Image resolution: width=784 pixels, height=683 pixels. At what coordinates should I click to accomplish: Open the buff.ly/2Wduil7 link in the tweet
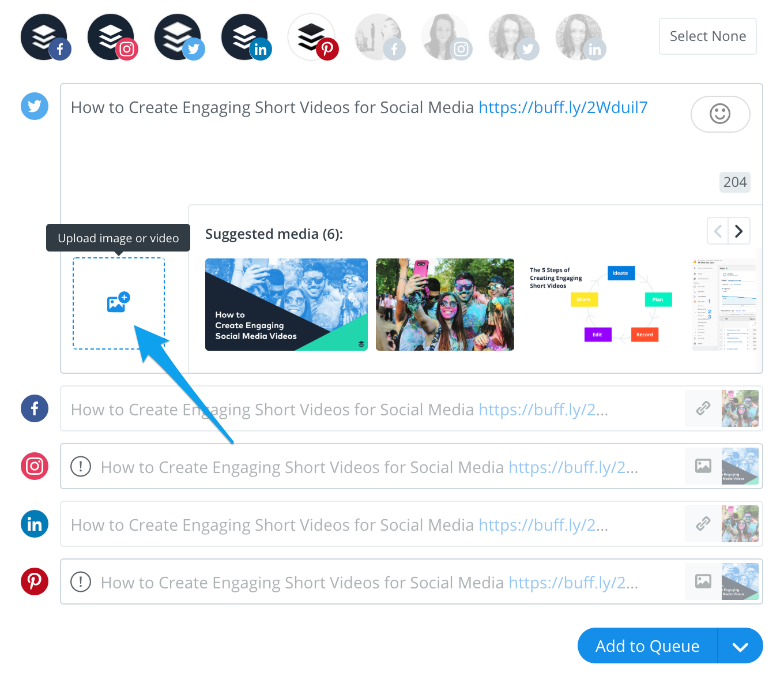(x=563, y=107)
